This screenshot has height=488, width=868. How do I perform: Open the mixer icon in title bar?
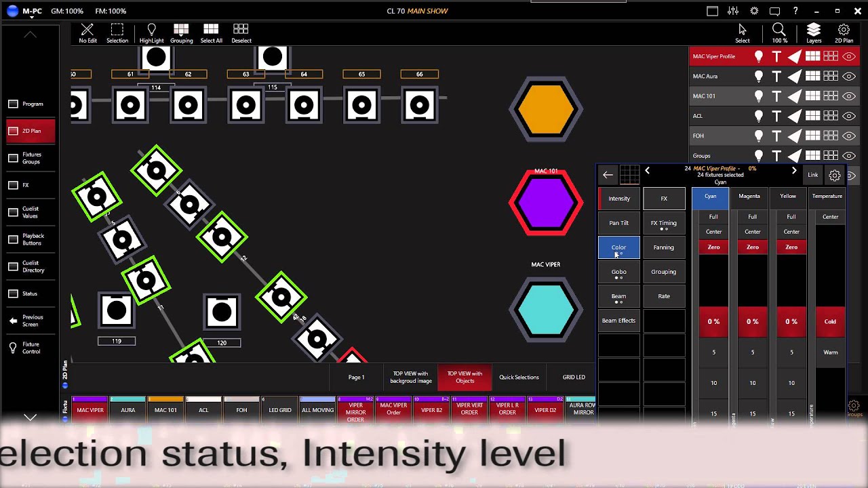pos(733,11)
